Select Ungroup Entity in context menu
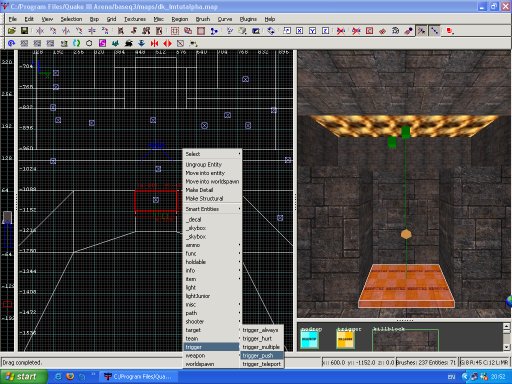The image size is (512, 384). (x=213, y=165)
